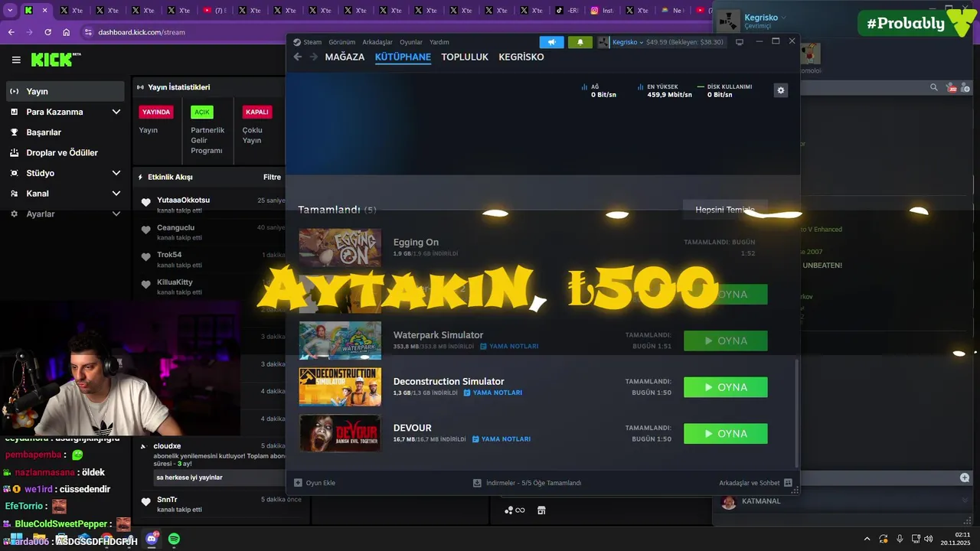Open the Arkadaşlar menu
This screenshot has height=551, width=980.
[377, 42]
